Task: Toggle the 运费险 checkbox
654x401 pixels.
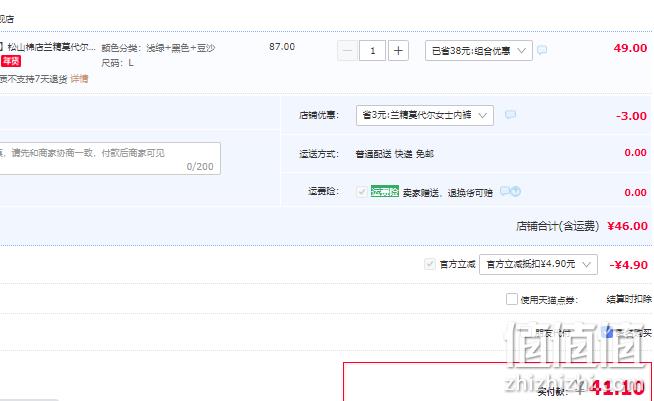Action: pyautogui.click(x=362, y=192)
